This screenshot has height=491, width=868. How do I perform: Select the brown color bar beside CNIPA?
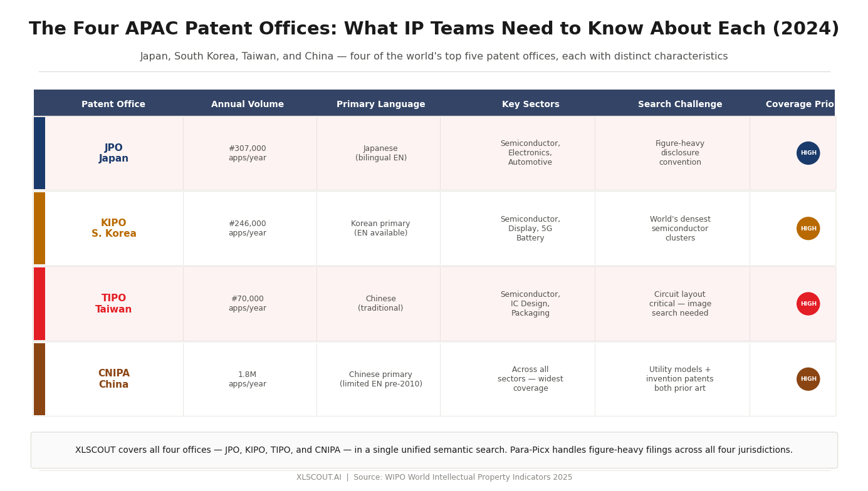click(x=39, y=379)
